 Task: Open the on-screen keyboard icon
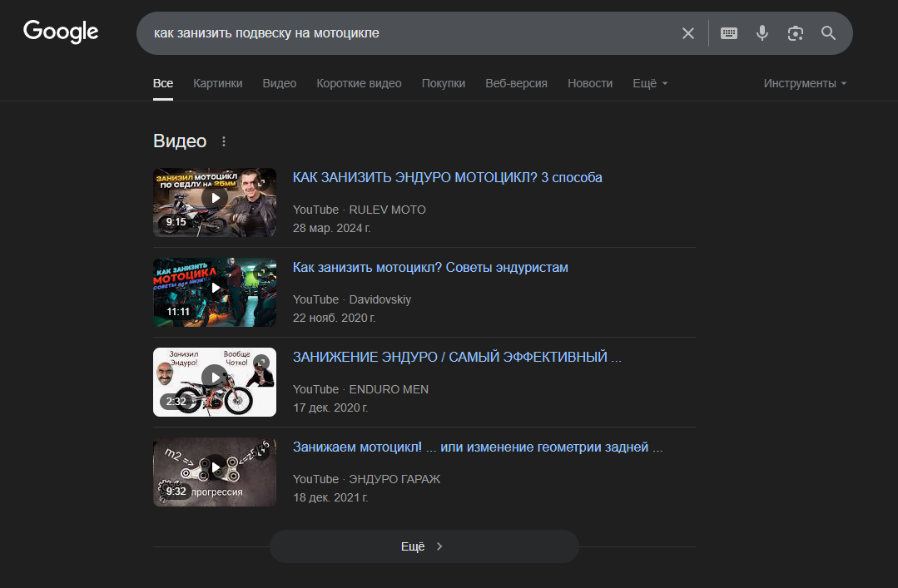729,33
